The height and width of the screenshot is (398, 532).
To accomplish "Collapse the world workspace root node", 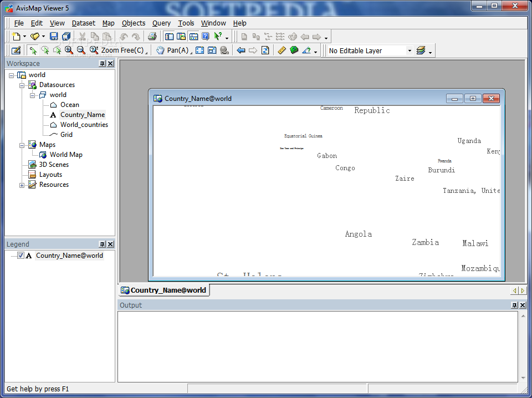I will pos(12,75).
